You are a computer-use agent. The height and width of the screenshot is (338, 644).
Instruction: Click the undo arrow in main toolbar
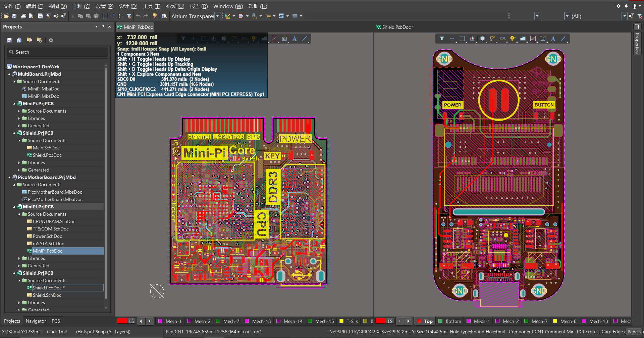tap(138, 16)
